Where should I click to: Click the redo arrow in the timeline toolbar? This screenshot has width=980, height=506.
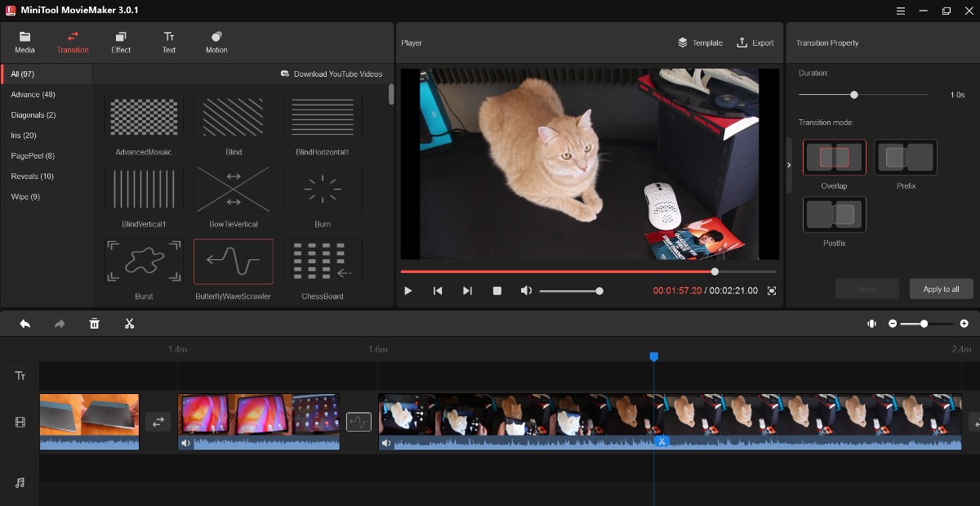pos(59,324)
